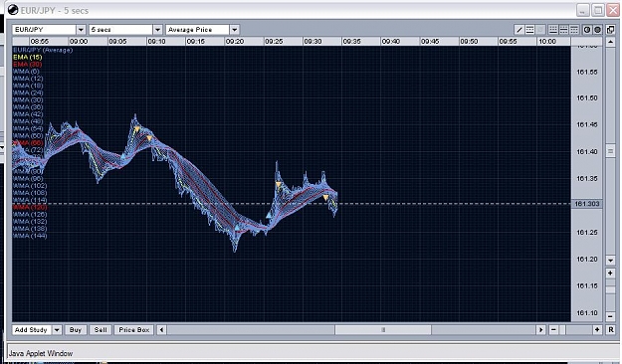This screenshot has width=622, height=364.
Task: Select the red WMA (120) legend entry
Action: [30, 207]
